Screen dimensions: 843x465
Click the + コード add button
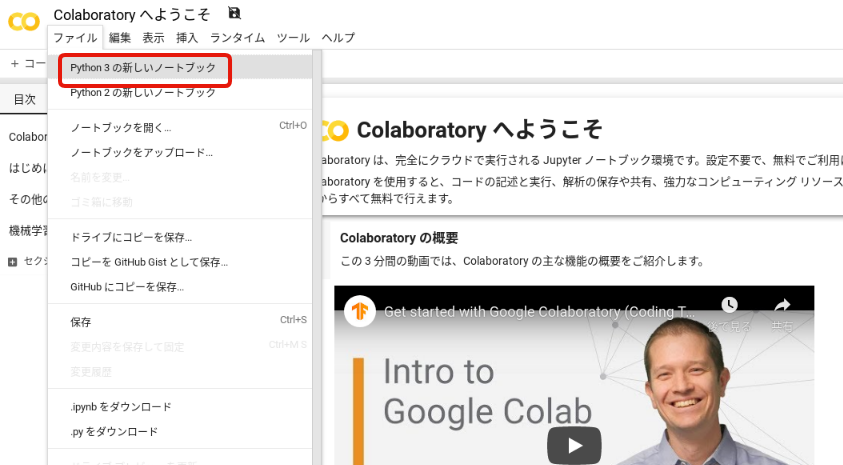click(27, 63)
